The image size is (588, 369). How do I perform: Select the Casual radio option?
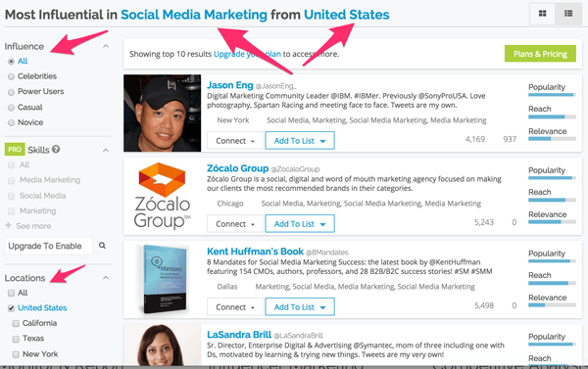[11, 108]
